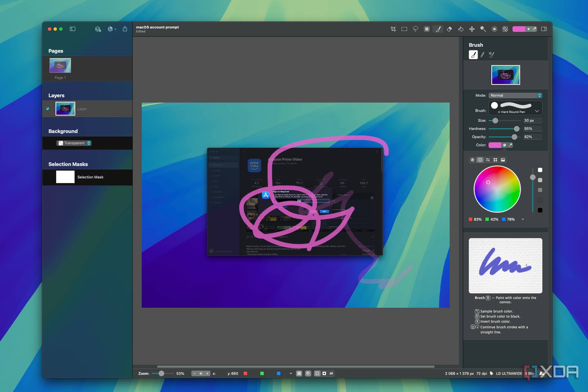Activate the Brush tool in the toolbar
Screen dimensions: 588x392
438,29
